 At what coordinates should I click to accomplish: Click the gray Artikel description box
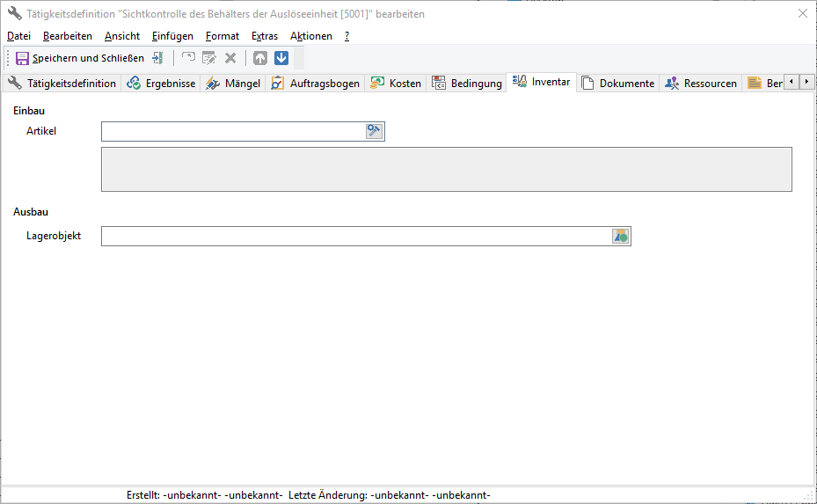point(447,170)
